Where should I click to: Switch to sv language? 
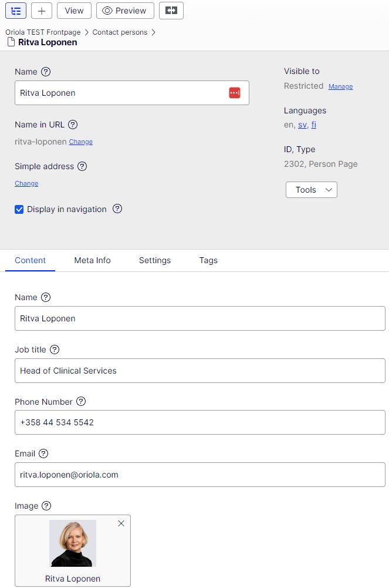click(x=302, y=125)
